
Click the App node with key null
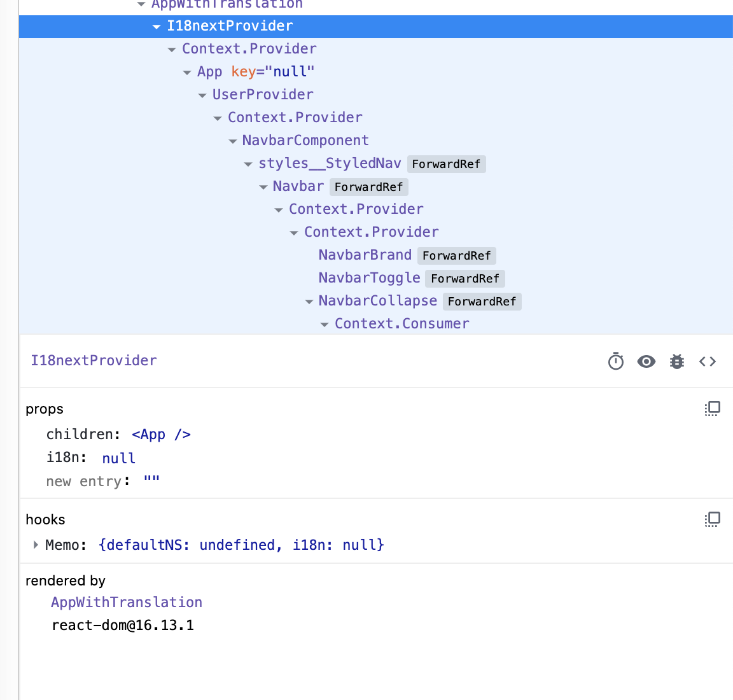click(x=209, y=71)
